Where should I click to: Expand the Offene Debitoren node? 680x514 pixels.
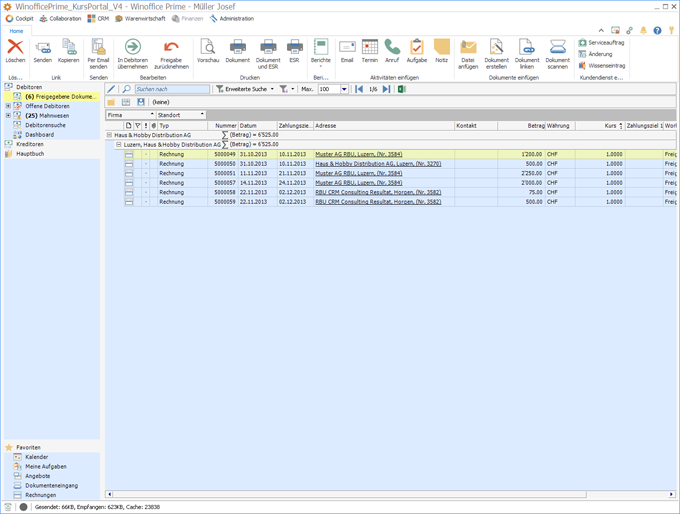pos(8,106)
